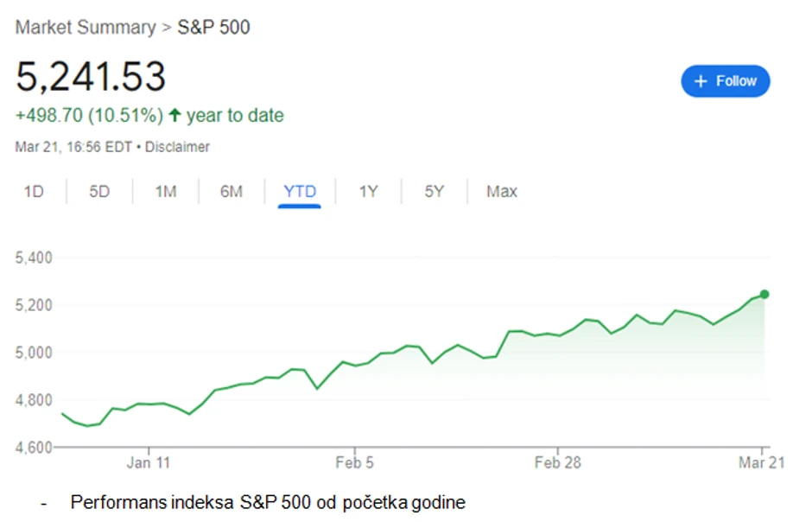
Task: Select the Max time range tab
Action: 502,192
